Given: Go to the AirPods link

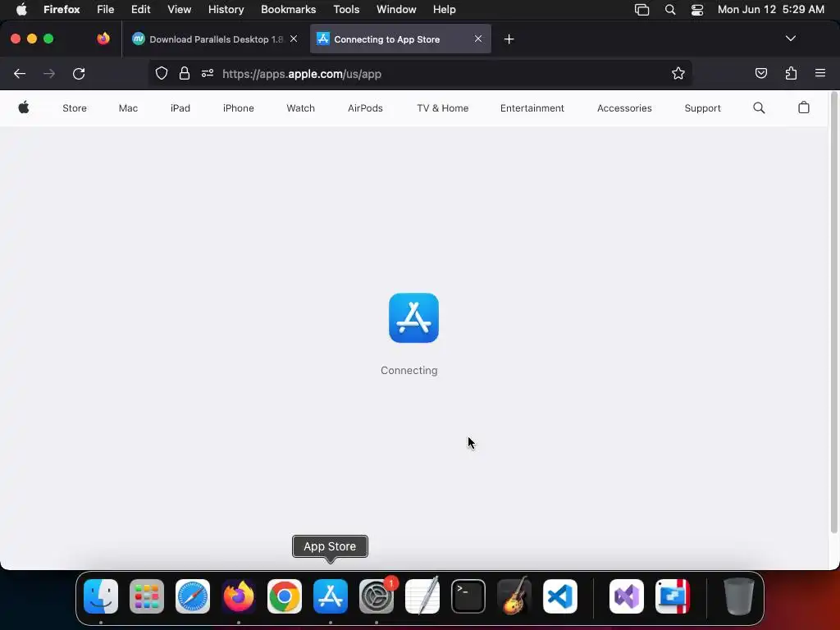Looking at the screenshot, I should tap(365, 108).
